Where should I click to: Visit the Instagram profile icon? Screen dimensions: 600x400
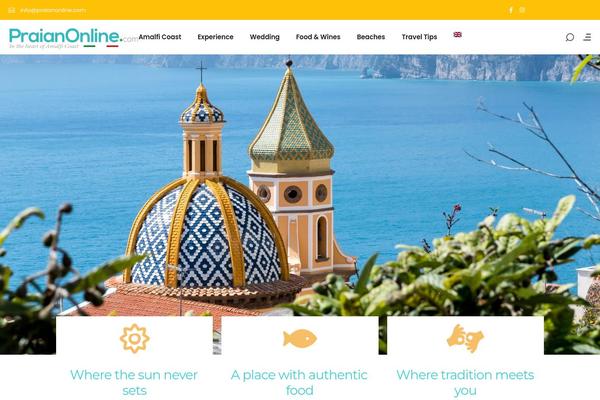[522, 10]
